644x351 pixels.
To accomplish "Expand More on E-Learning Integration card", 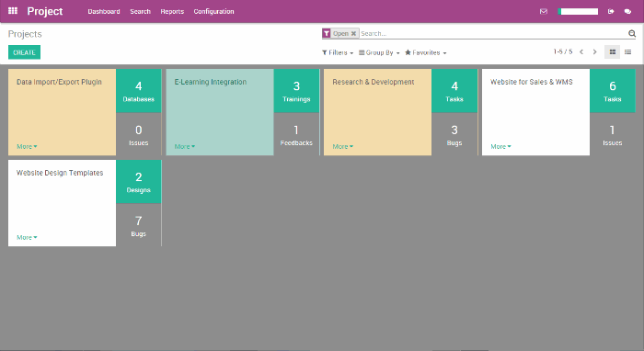I will click(x=185, y=146).
